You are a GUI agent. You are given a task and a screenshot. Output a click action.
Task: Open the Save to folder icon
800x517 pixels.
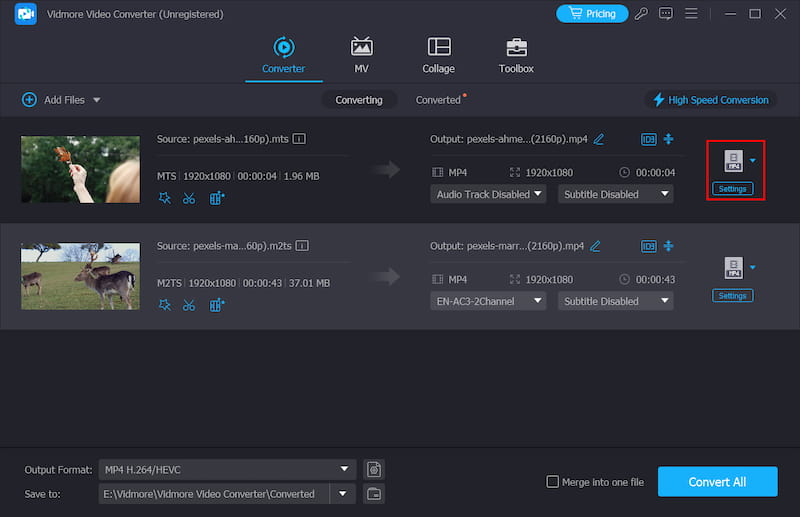tap(374, 493)
